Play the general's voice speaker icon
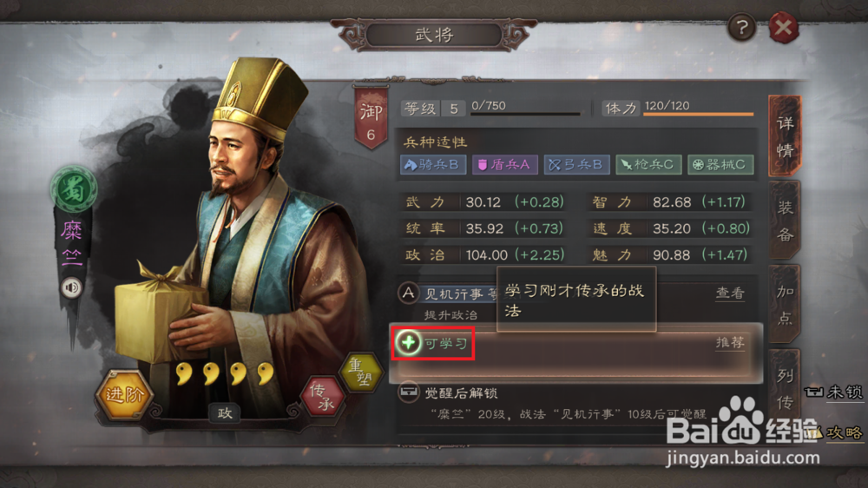Image resolution: width=868 pixels, height=488 pixels. pyautogui.click(x=71, y=287)
